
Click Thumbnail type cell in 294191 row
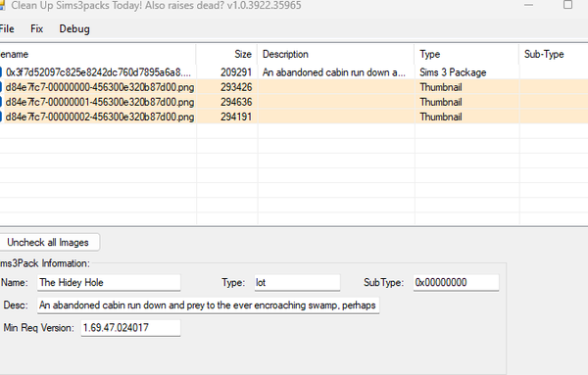click(441, 117)
